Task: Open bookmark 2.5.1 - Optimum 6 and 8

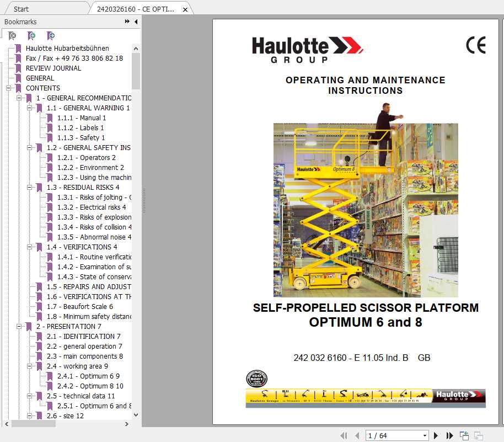Action: pos(94,406)
